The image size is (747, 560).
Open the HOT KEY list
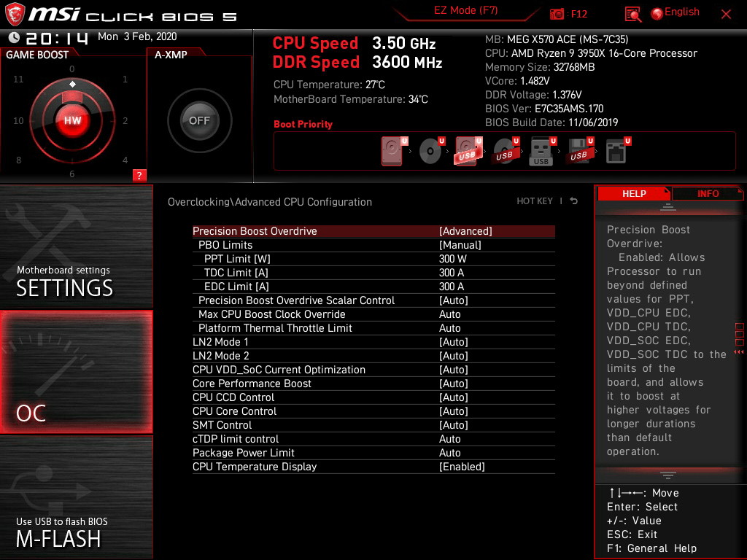pyautogui.click(x=535, y=201)
